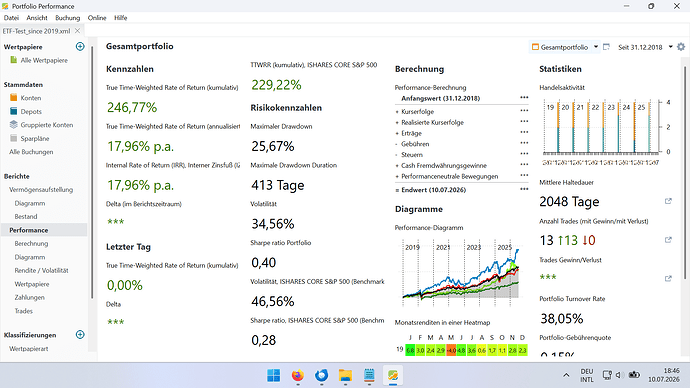Open the options dots for Endwert row
The width and height of the screenshot is (690, 388).
tap(524, 189)
